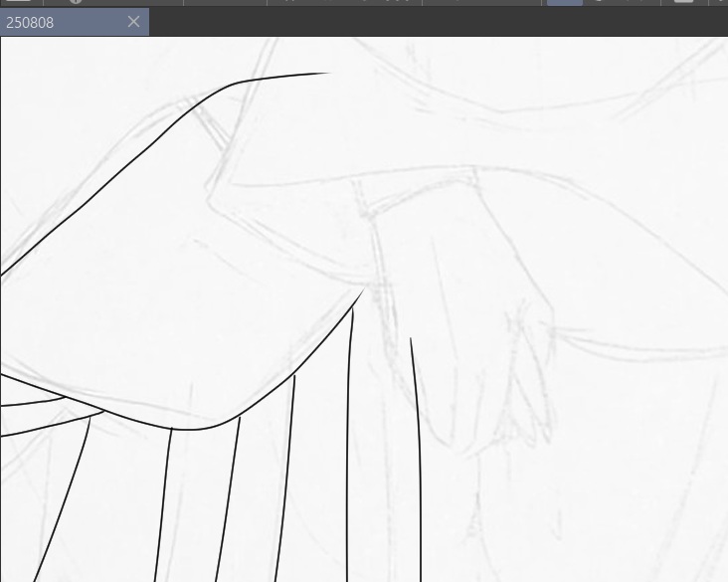Click the partially visible round icon in top-left toolbar
This screenshot has height=582, width=728.
tap(76, 2)
